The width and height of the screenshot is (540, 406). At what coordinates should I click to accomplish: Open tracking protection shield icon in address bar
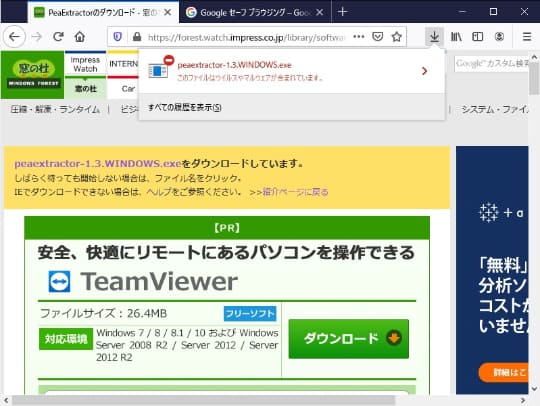[x=118, y=37]
